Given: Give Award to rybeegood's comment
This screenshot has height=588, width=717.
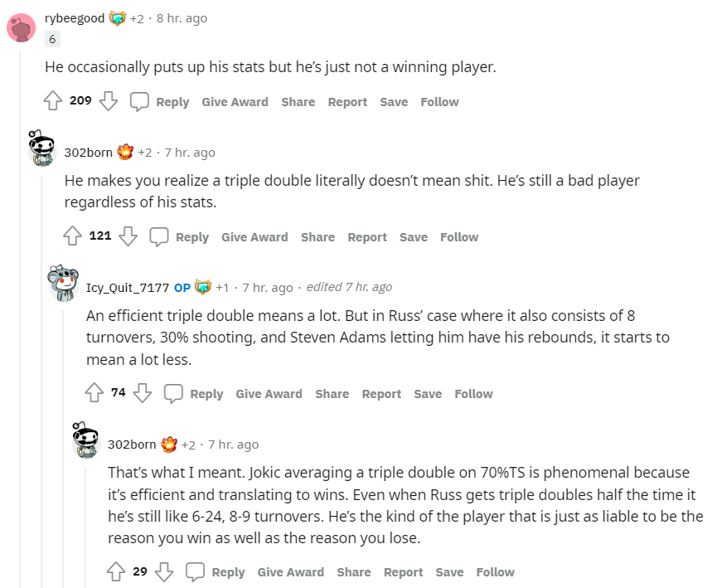Looking at the screenshot, I should pyautogui.click(x=235, y=102).
